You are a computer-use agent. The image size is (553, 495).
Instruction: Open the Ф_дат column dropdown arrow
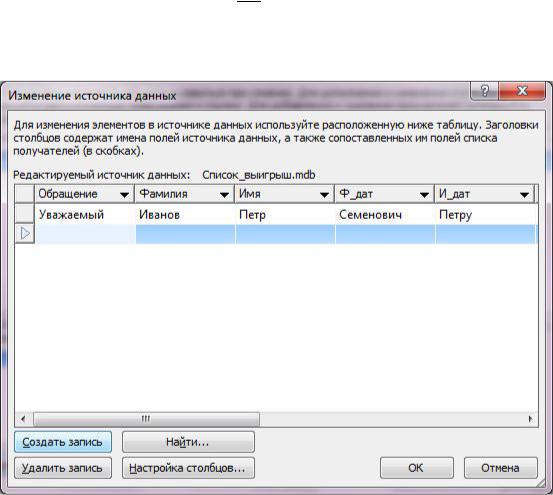click(x=424, y=195)
